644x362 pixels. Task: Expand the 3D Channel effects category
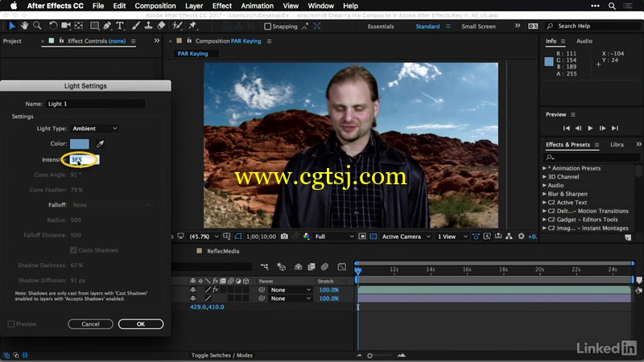544,177
